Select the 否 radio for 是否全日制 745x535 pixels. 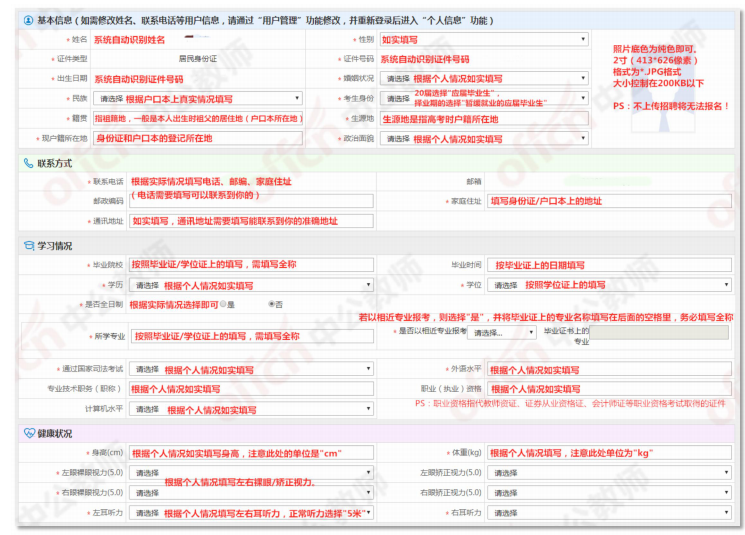point(272,304)
